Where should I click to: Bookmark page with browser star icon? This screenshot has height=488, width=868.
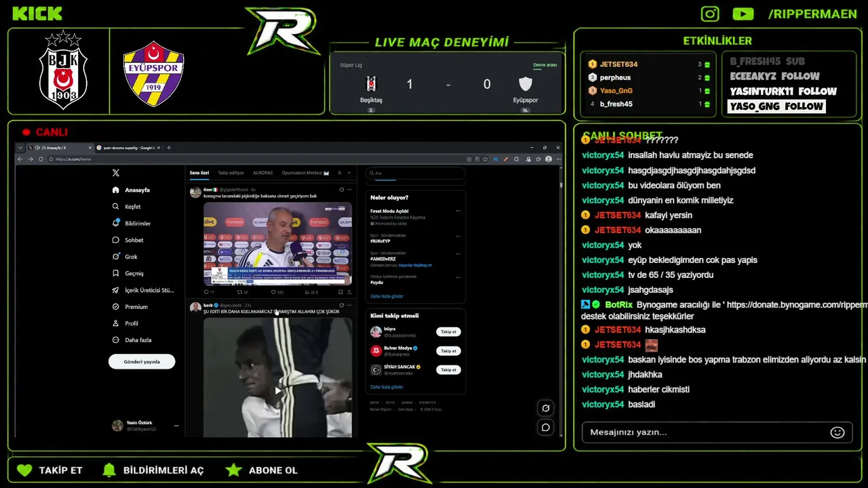486,159
